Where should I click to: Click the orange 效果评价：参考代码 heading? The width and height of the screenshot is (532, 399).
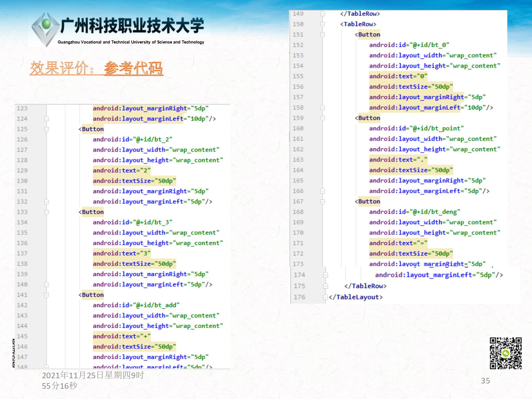(x=96, y=68)
